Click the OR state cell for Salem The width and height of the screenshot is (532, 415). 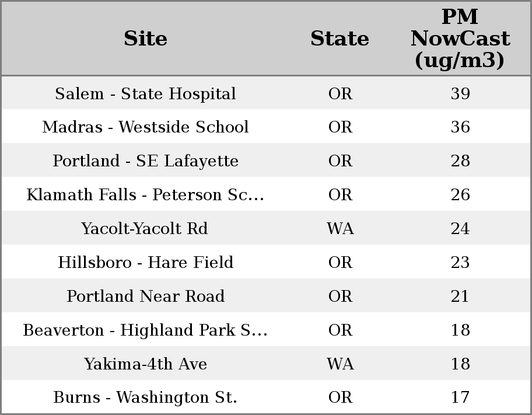pyautogui.click(x=340, y=93)
